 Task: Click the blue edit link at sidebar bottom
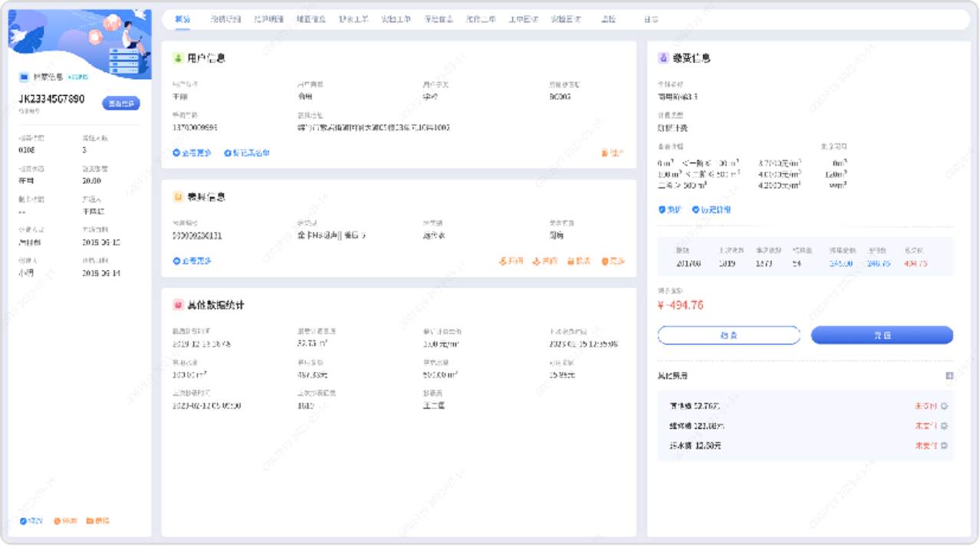tap(33, 521)
